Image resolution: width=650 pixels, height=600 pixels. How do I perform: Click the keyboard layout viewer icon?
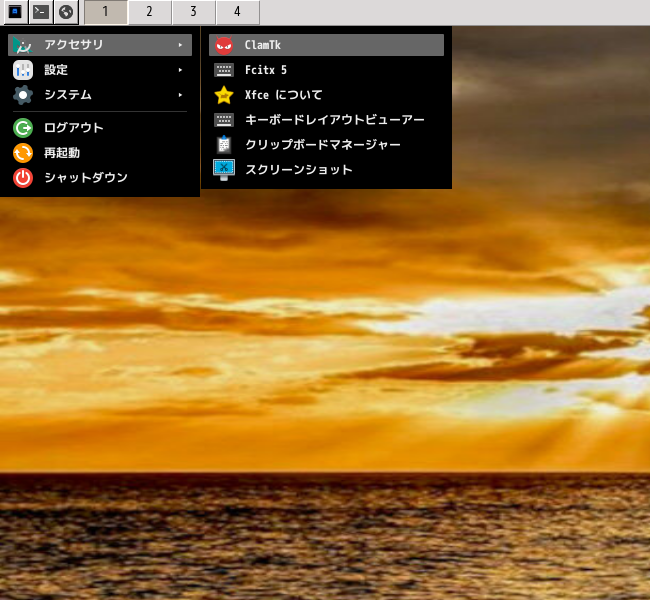224,120
